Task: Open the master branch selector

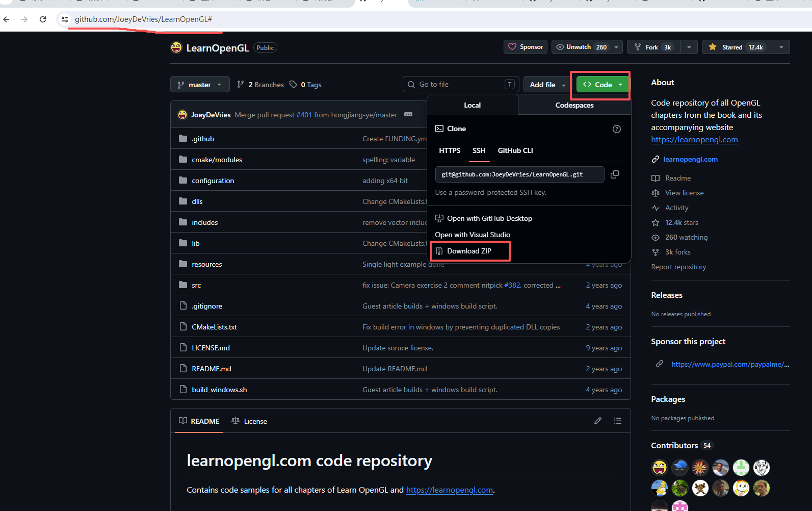Action: 200,85
